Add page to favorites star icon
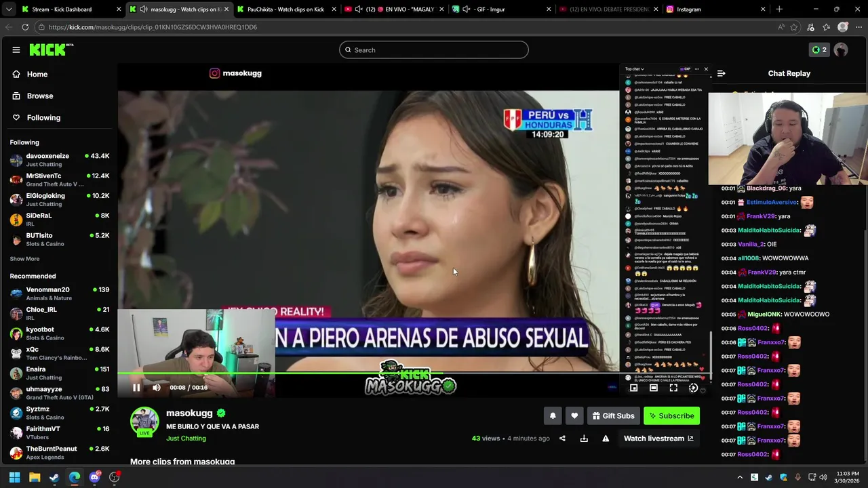 (794, 27)
